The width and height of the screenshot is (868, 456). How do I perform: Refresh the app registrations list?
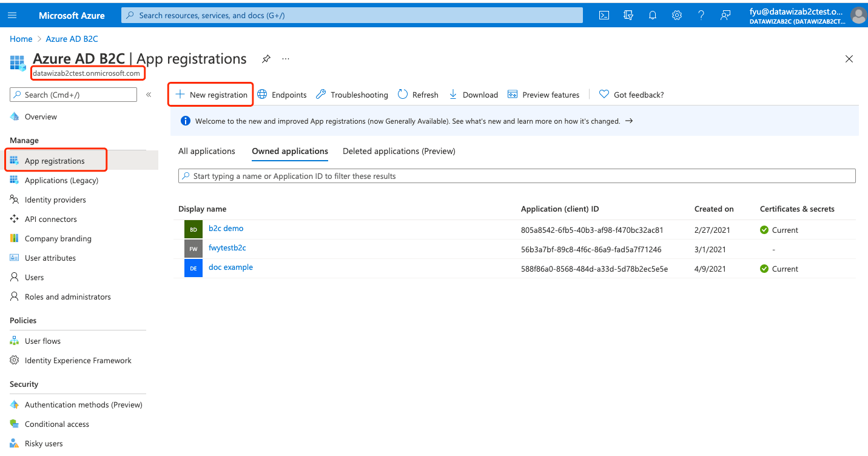point(418,95)
